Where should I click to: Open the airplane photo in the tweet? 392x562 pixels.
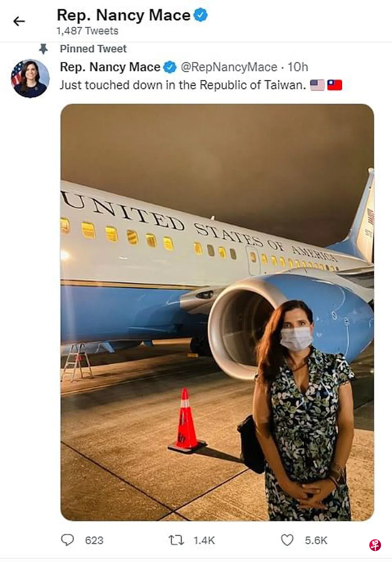coord(217,312)
